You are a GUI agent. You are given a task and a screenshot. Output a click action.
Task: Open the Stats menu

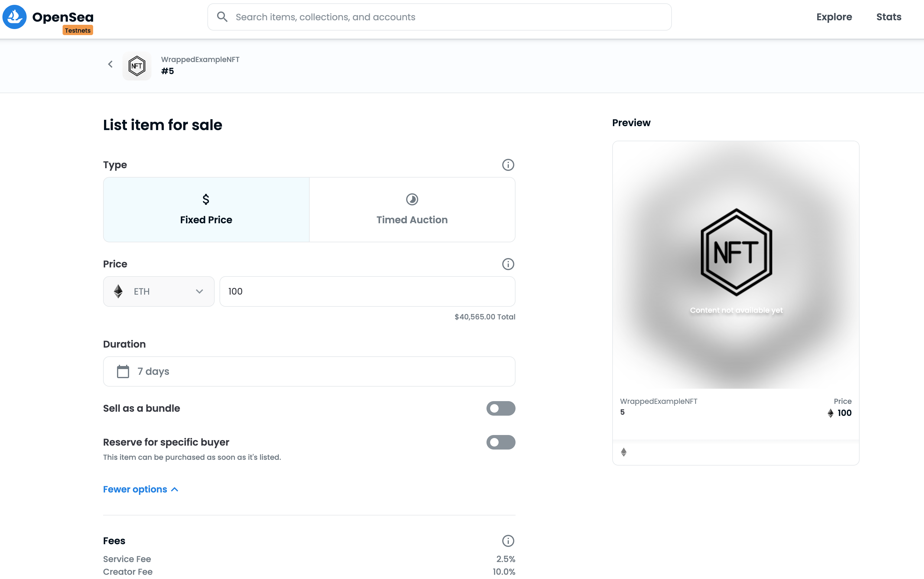coord(888,17)
